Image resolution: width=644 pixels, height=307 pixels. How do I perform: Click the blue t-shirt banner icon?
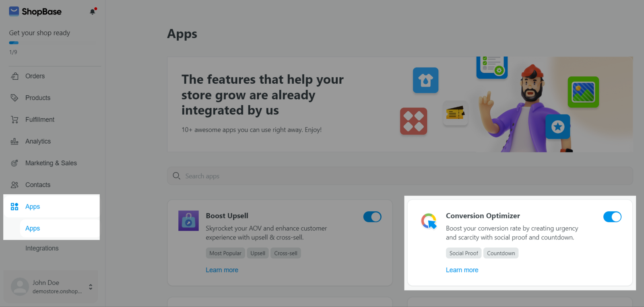click(x=425, y=80)
